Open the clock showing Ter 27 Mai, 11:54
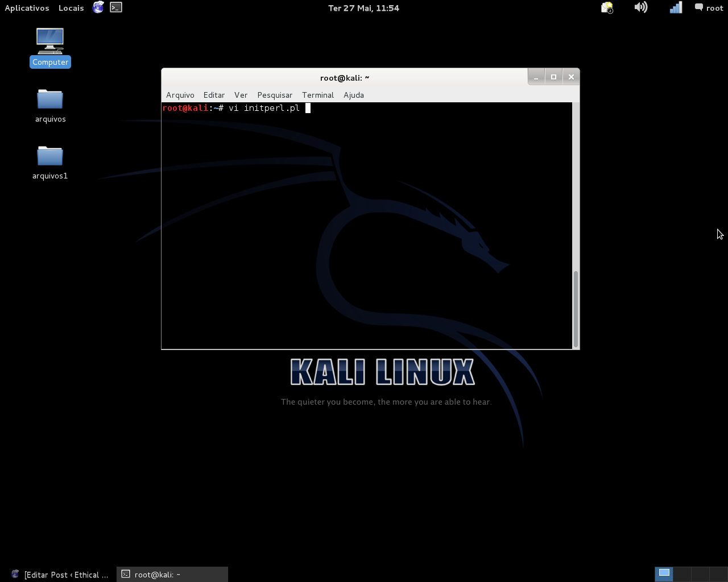Image resolution: width=728 pixels, height=582 pixels. coord(363,8)
